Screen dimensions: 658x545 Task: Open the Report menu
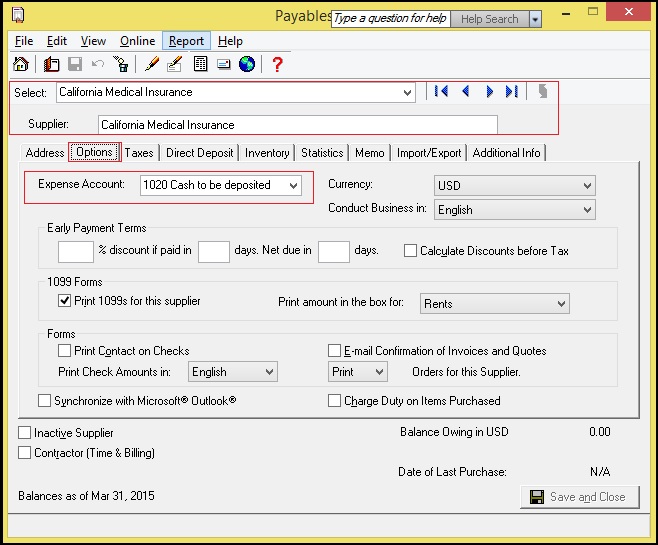coord(186,41)
